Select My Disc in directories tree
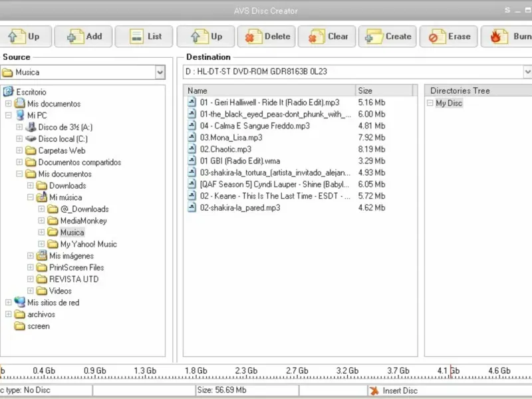 pyautogui.click(x=449, y=103)
